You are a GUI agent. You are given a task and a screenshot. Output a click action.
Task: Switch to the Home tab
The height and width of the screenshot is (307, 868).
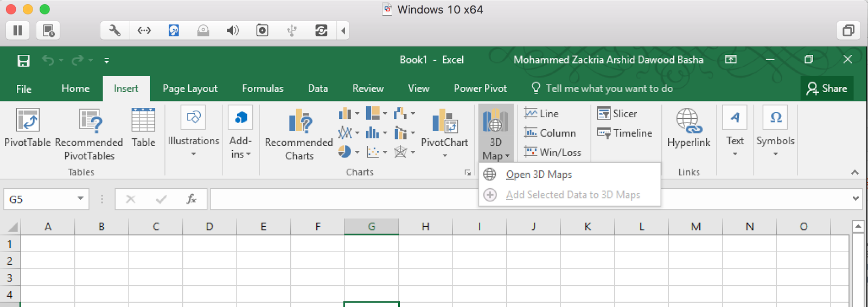tap(75, 88)
